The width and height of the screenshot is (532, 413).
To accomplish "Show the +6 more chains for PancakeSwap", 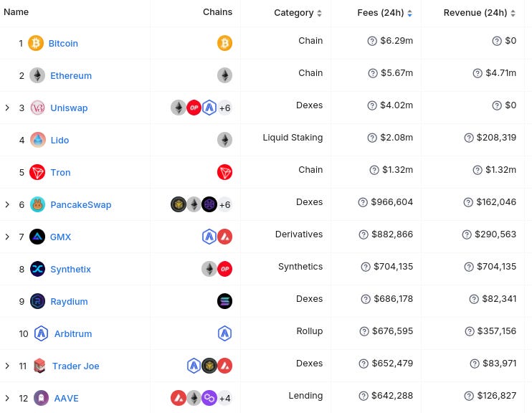I will (224, 204).
